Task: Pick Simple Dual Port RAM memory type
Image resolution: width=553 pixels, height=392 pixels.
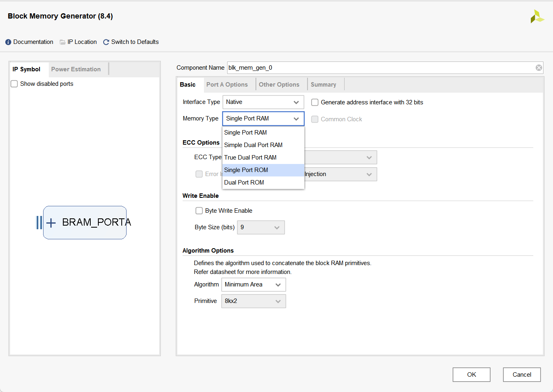Action: [263, 145]
